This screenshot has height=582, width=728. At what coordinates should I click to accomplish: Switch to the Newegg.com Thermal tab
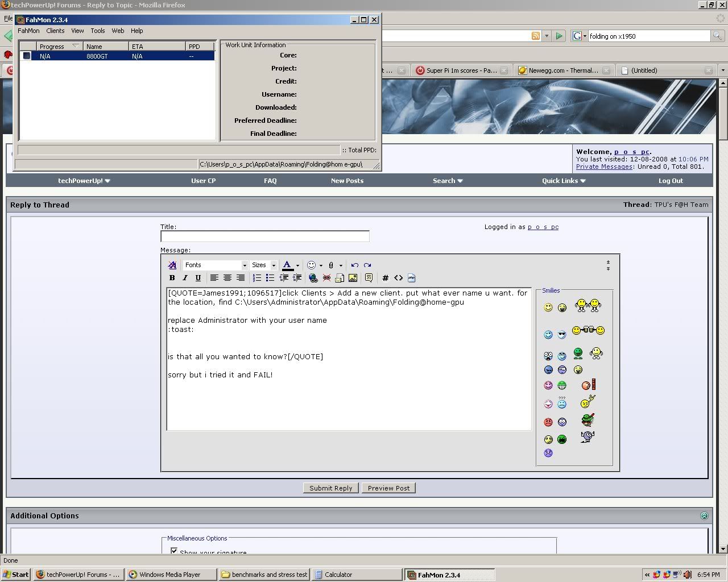(x=564, y=70)
